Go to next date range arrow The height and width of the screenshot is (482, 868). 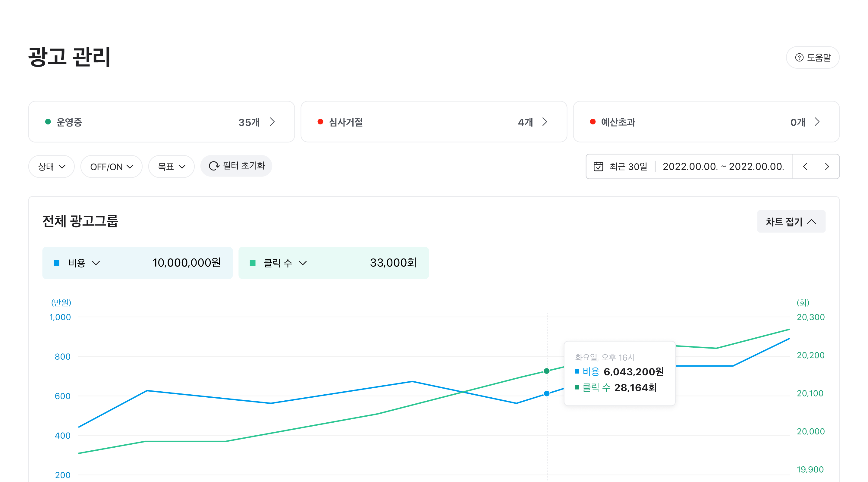(826, 166)
